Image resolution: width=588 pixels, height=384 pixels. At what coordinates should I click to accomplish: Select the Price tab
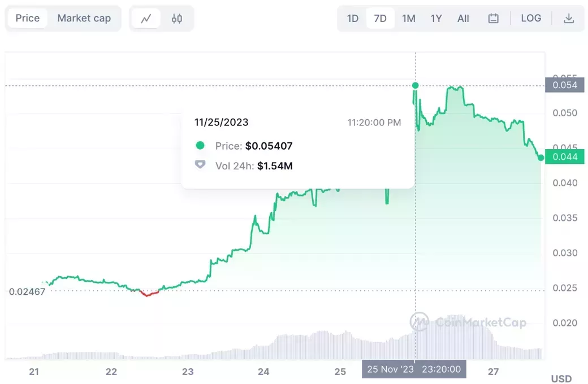(28, 19)
